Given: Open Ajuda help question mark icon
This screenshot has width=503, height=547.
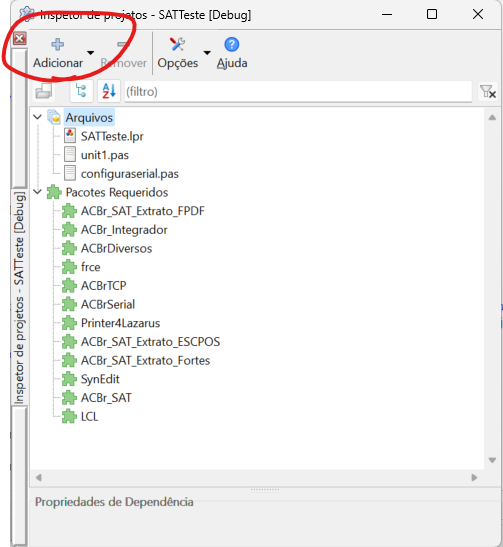Looking at the screenshot, I should (x=232, y=44).
